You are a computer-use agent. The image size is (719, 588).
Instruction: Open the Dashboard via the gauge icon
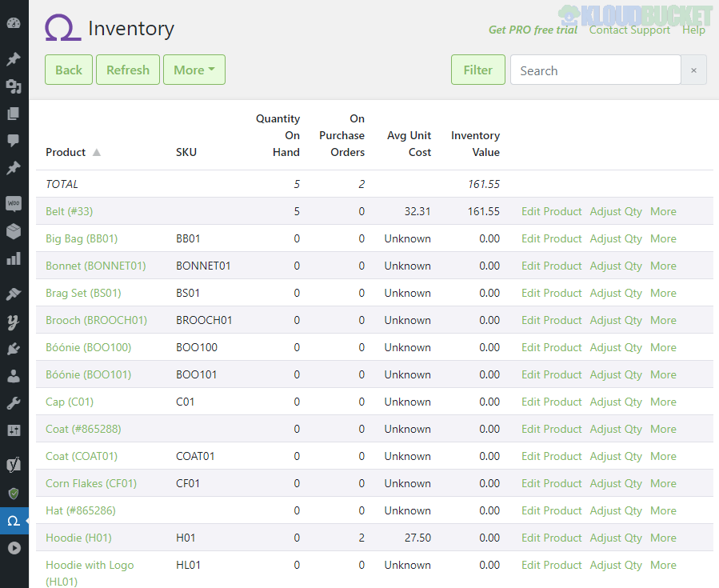(14, 22)
